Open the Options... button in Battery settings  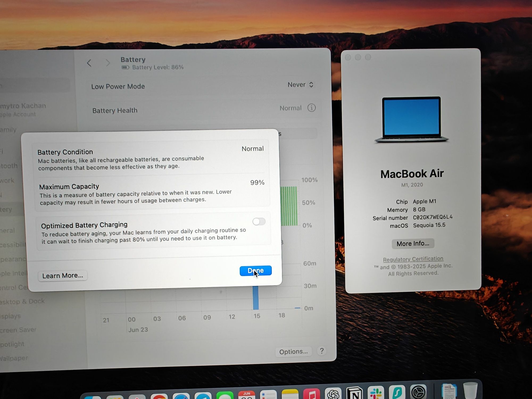click(293, 352)
